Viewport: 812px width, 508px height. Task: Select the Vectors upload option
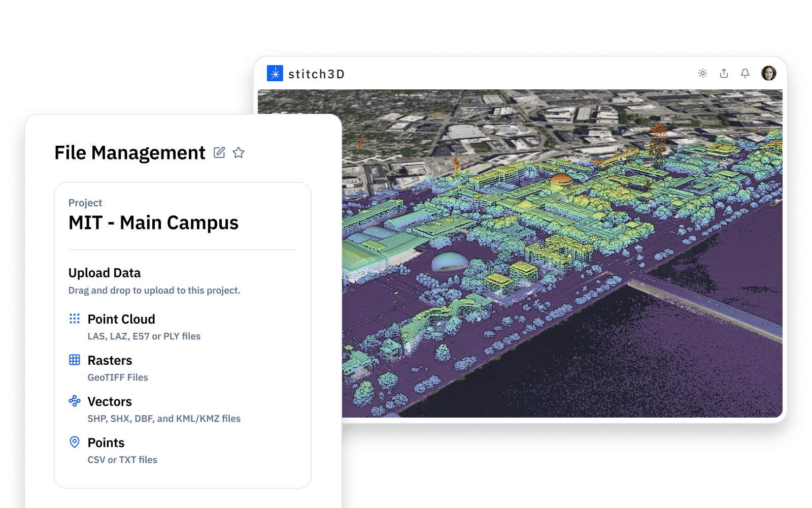point(155,409)
